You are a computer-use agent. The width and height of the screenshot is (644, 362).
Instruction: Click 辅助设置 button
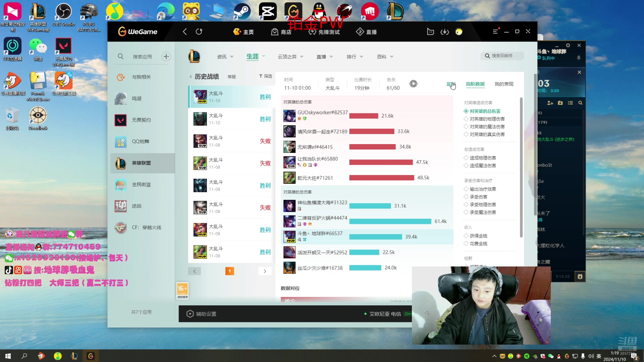coord(202,314)
